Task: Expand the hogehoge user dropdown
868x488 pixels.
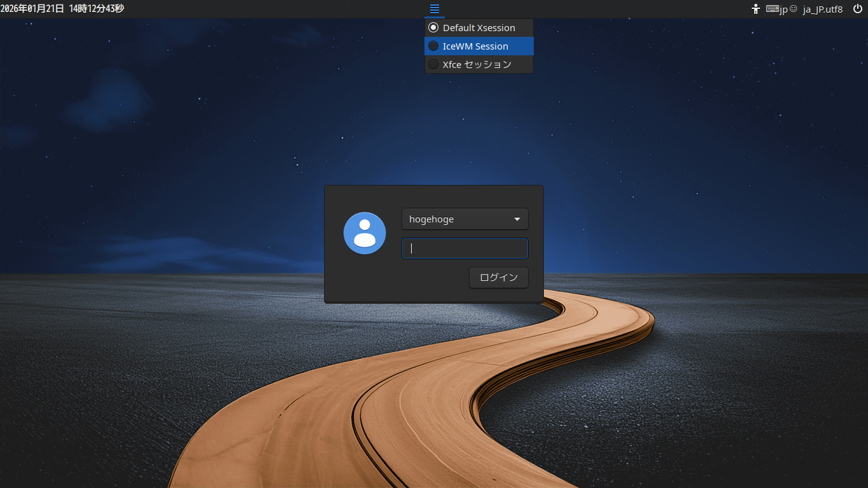Action: coord(465,219)
